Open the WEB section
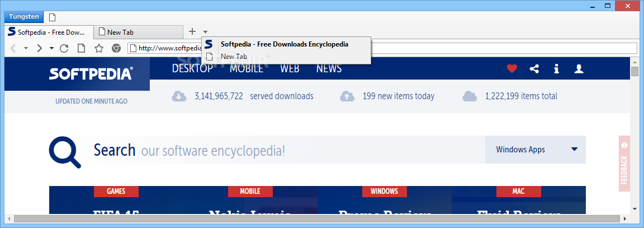644x228 pixels. pyautogui.click(x=290, y=68)
